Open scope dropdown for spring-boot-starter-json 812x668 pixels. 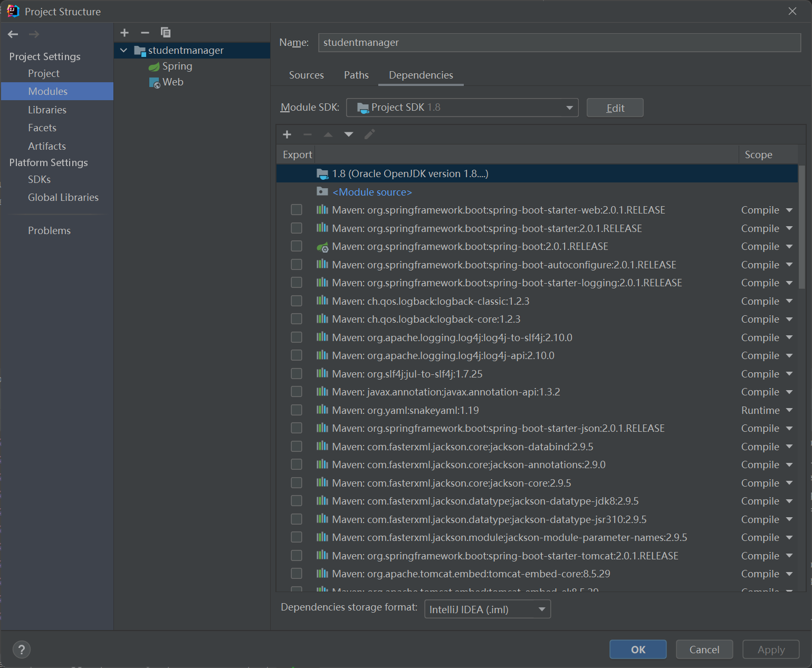789,428
